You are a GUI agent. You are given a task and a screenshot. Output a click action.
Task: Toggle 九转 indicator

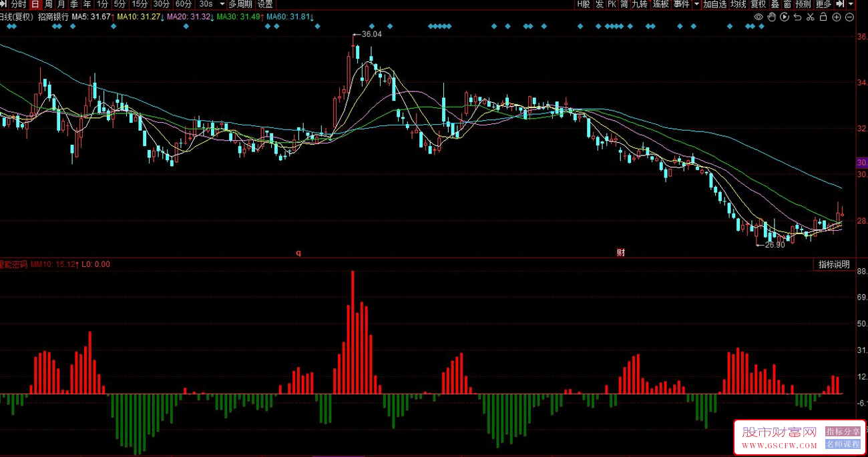coord(640,4)
